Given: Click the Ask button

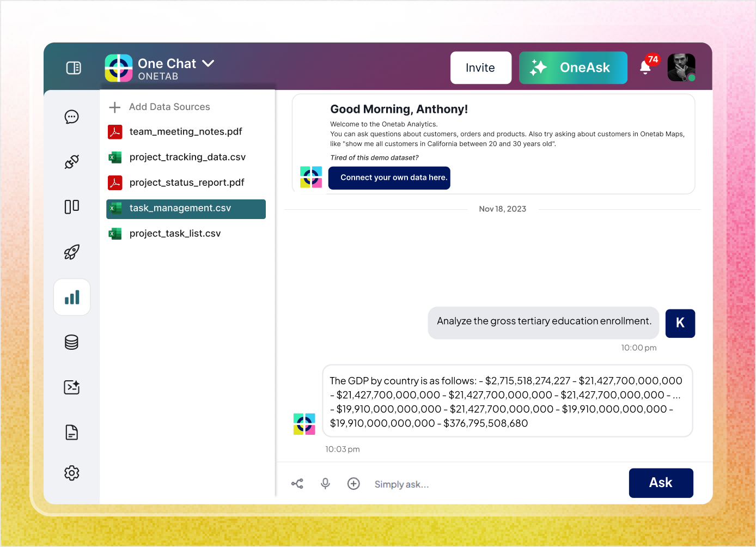Looking at the screenshot, I should (x=661, y=483).
